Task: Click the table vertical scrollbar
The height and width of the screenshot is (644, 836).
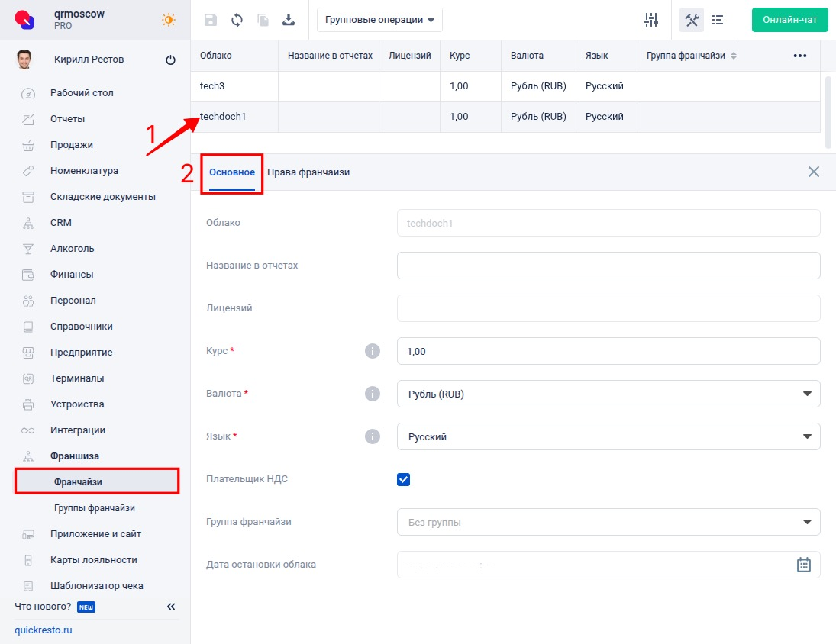Action: [x=828, y=112]
